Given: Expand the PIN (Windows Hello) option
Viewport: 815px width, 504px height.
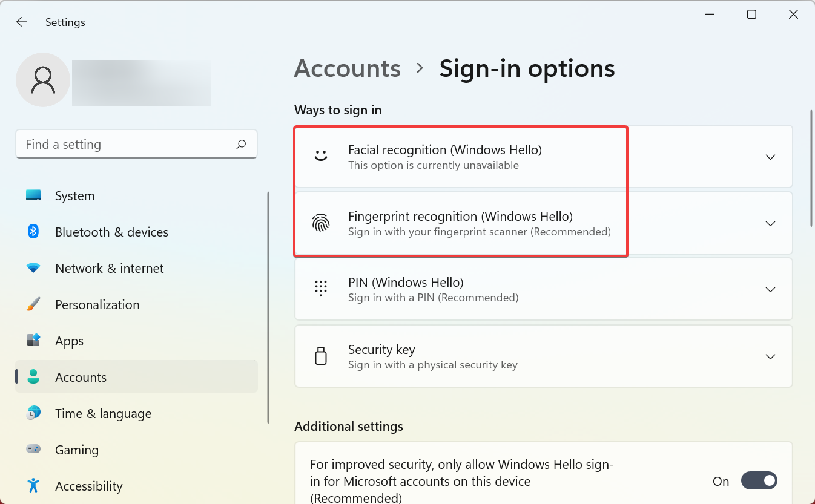Looking at the screenshot, I should pos(770,289).
